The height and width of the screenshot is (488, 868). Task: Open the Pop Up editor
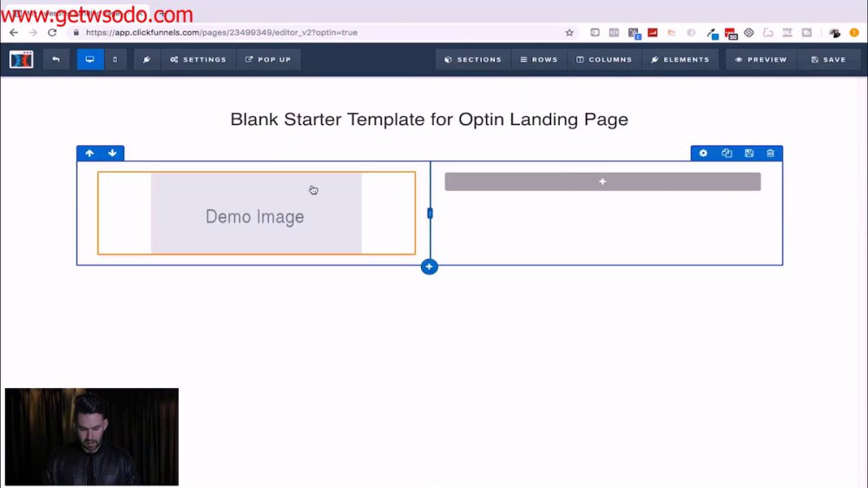point(268,59)
